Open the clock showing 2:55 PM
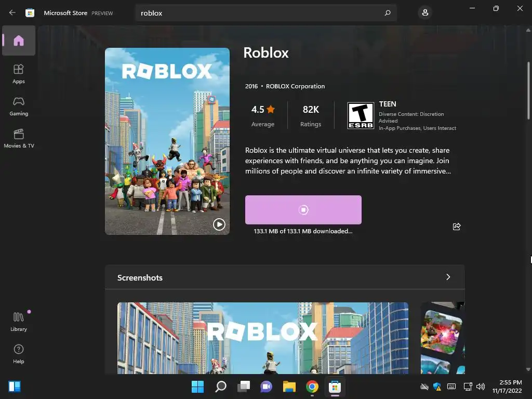The height and width of the screenshot is (399, 532). pyautogui.click(x=507, y=387)
